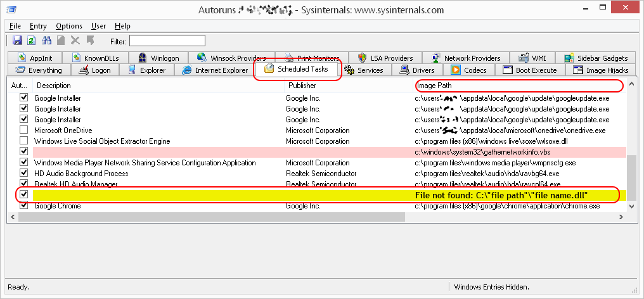Switch to the Winsock Providers tab
The width and height of the screenshot is (644, 299).
231,58
